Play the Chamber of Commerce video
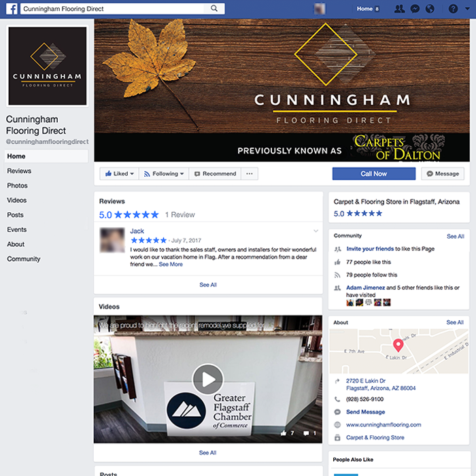 pyautogui.click(x=208, y=379)
